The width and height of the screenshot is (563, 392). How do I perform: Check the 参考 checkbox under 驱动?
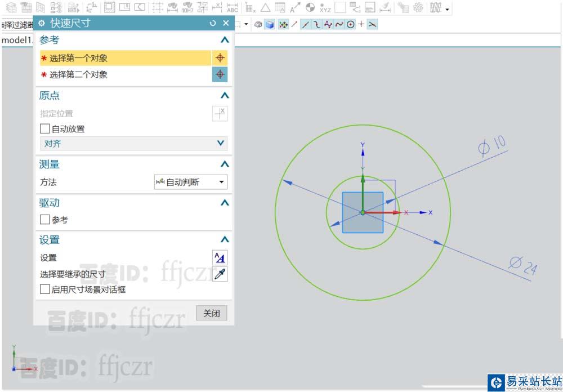[x=45, y=219]
